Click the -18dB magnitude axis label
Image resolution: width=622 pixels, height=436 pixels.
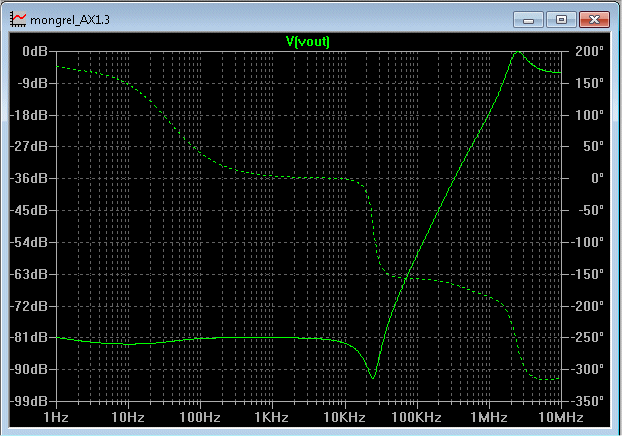(x=29, y=115)
